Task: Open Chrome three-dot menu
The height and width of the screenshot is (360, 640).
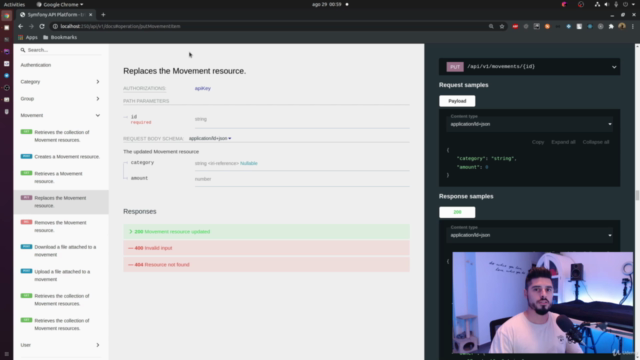Action: click(633, 26)
